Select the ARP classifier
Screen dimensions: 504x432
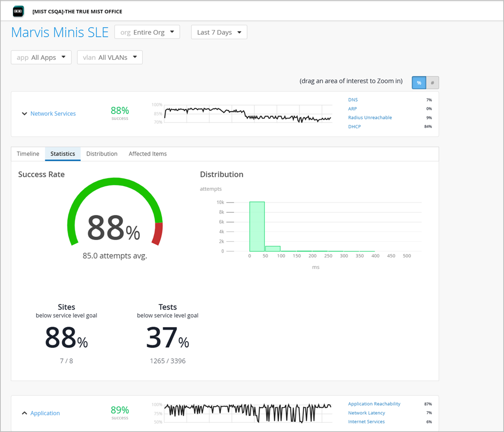coord(352,109)
